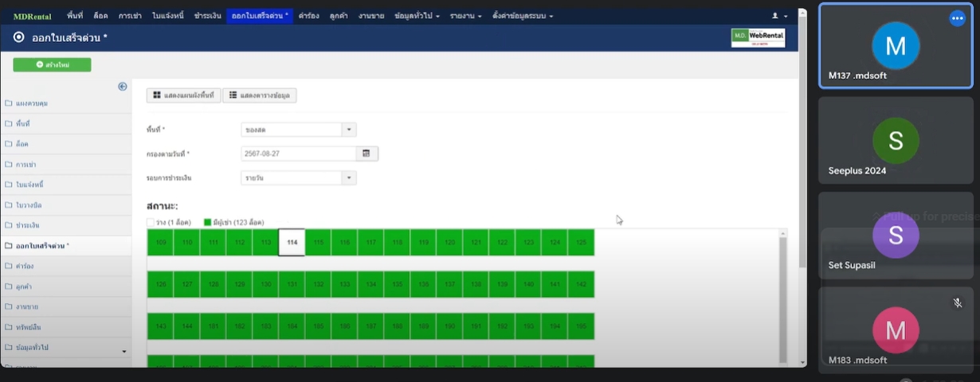This screenshot has width=980, height=382.
Task: Expand the ข้อมูลทั่วไป sidebar item
Action: point(65,348)
